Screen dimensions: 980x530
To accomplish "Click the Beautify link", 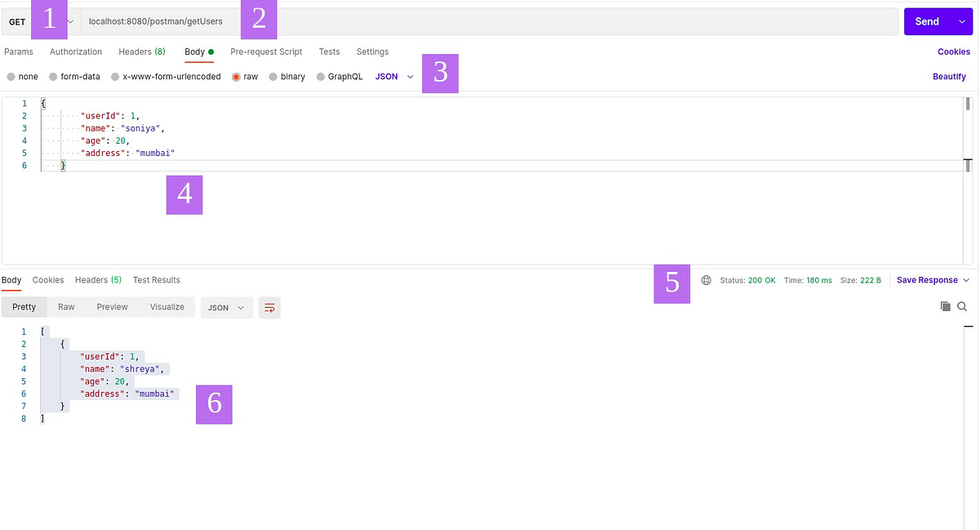I will (948, 75).
